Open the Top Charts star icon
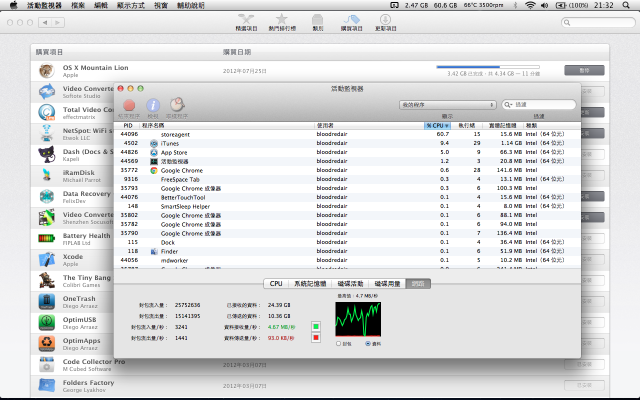This screenshot has width=640, height=400. pos(282,19)
